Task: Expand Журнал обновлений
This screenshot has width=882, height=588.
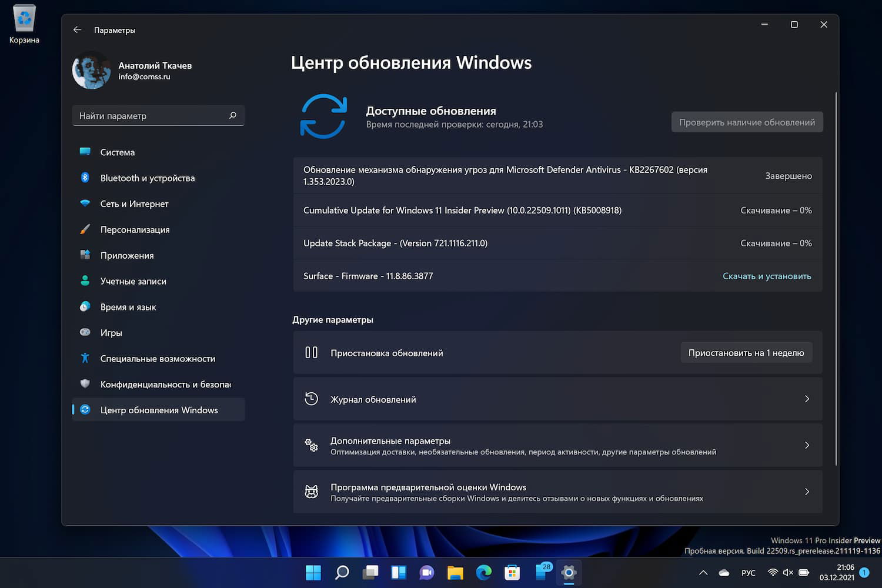Action: coord(807,399)
